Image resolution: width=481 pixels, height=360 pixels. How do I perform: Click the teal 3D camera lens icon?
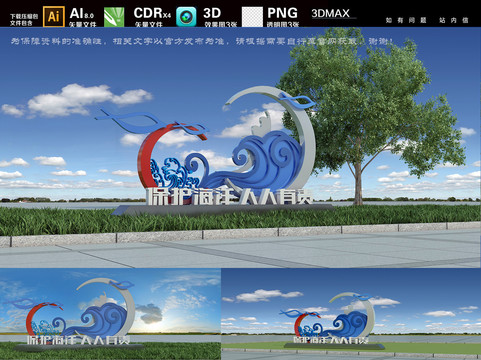click(x=186, y=17)
